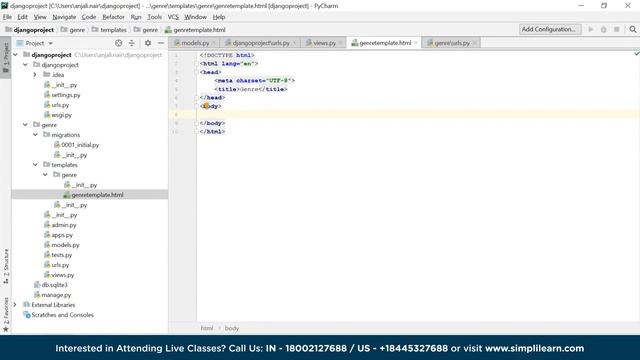Click djangoproject breadcrumb in navigation bar
Viewport: 640px width, 360px height.
point(29,30)
